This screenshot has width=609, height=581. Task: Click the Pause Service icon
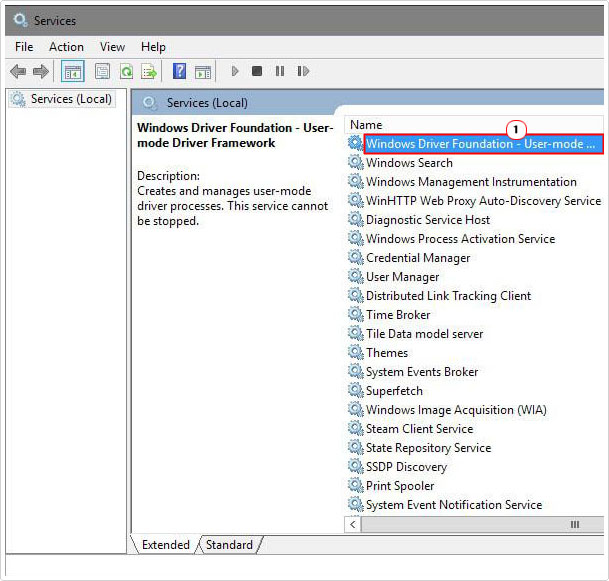tap(280, 71)
